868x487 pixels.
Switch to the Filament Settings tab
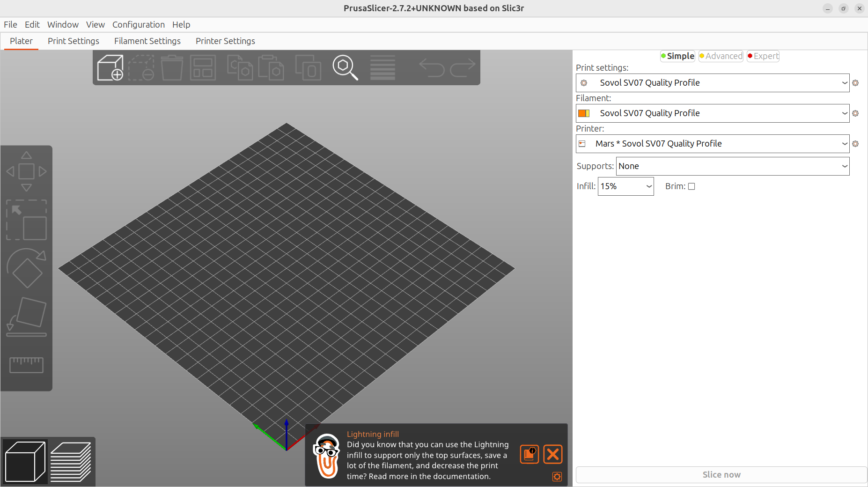pos(147,41)
